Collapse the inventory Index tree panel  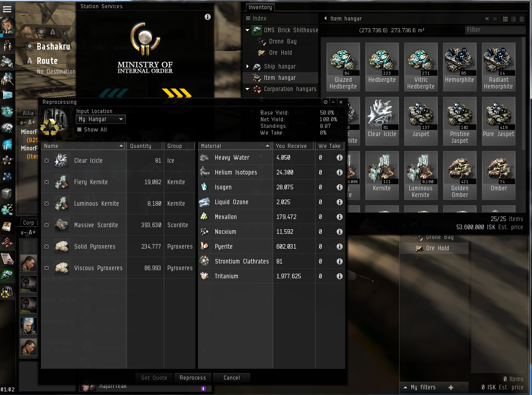pyautogui.click(x=325, y=18)
